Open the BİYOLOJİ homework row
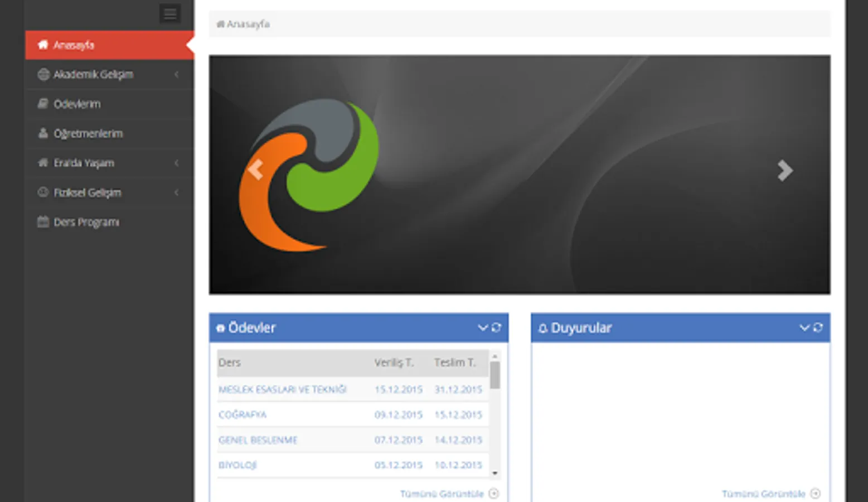The image size is (868, 502). tap(237, 465)
